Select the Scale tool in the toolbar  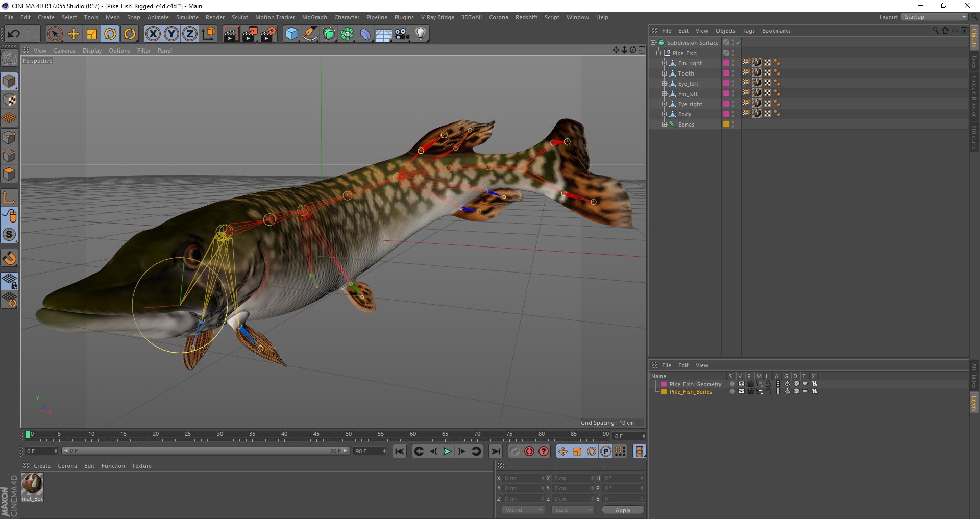point(92,34)
